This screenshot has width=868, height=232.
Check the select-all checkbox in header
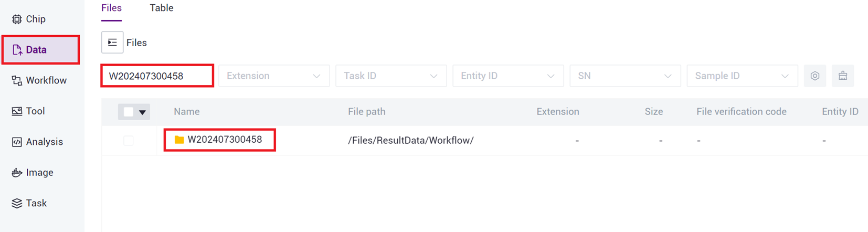[128, 112]
